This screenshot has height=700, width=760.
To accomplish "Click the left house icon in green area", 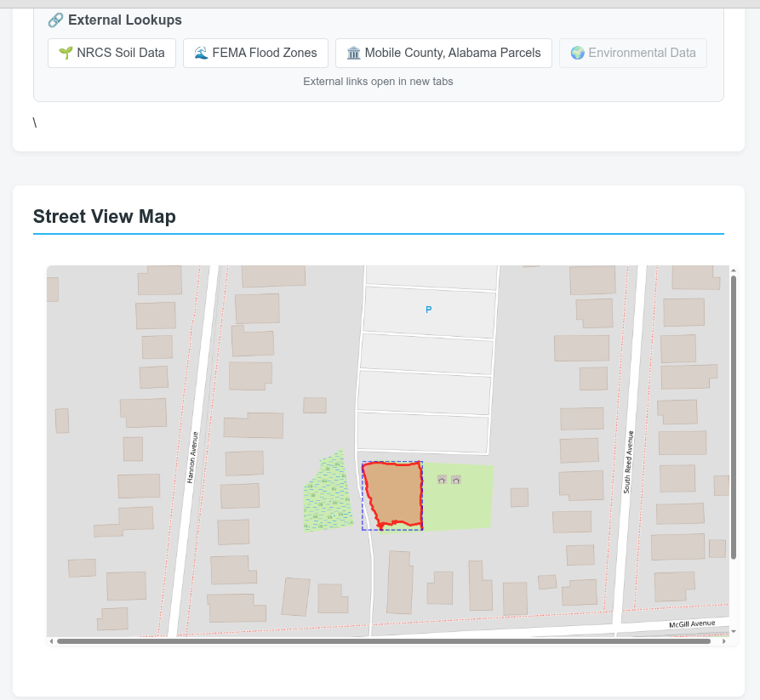I will 442,480.
